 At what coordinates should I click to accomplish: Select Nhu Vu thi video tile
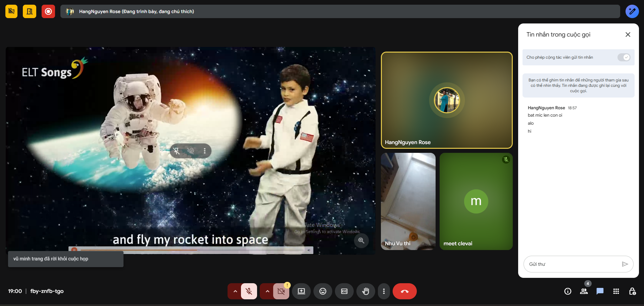tap(408, 201)
